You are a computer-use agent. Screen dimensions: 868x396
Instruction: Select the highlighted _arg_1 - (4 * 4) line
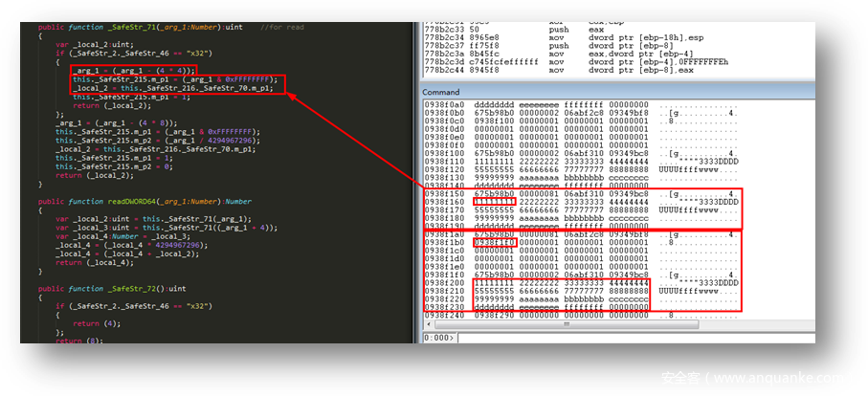tap(133, 71)
